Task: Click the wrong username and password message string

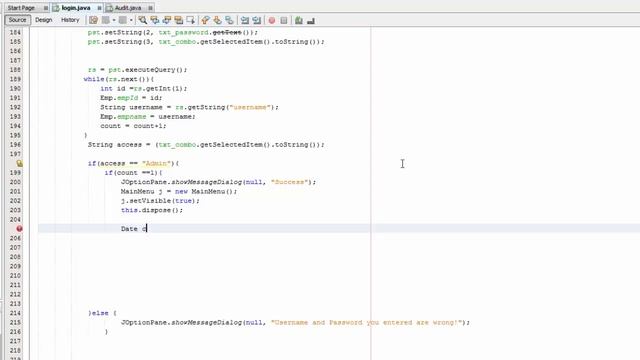Action: 367,322
